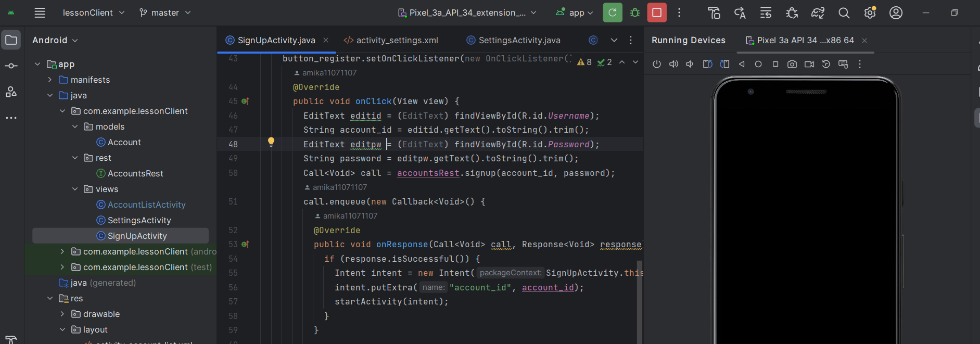This screenshot has width=980, height=344.
Task: Click the override gutter icon on line 45
Action: (245, 101)
